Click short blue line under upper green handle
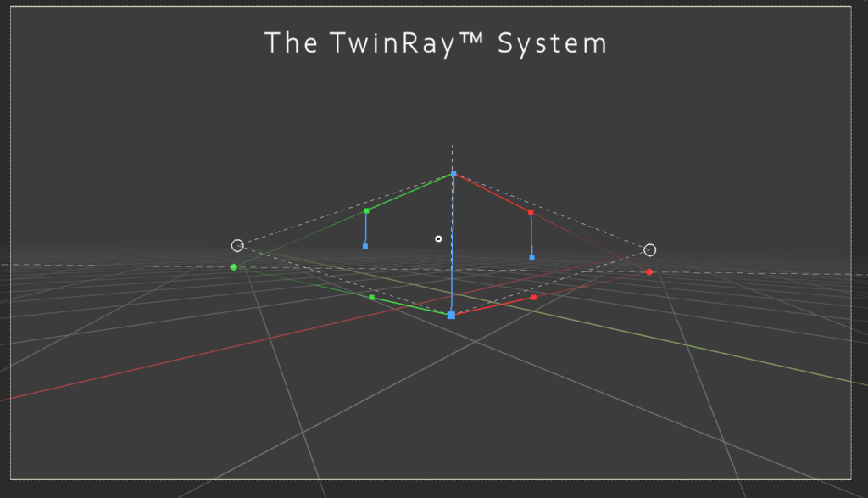868x498 pixels. (x=365, y=229)
